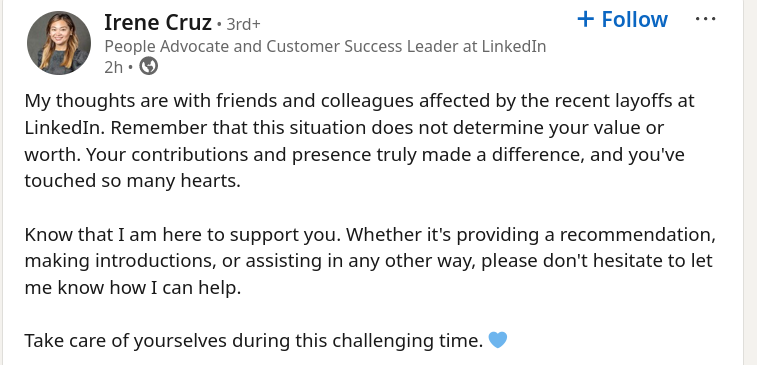Click the 3rd+ connection degree label
This screenshot has height=365, width=757.
[244, 24]
